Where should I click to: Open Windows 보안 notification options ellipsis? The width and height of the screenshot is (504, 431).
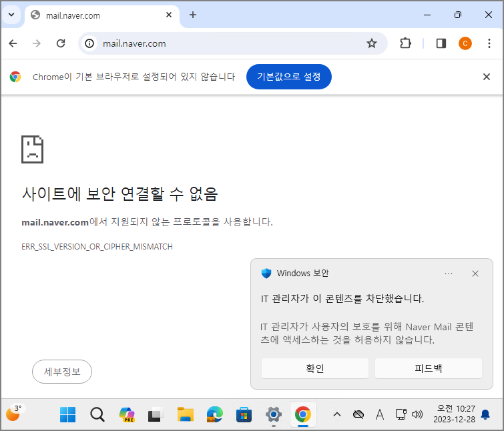pyautogui.click(x=449, y=274)
